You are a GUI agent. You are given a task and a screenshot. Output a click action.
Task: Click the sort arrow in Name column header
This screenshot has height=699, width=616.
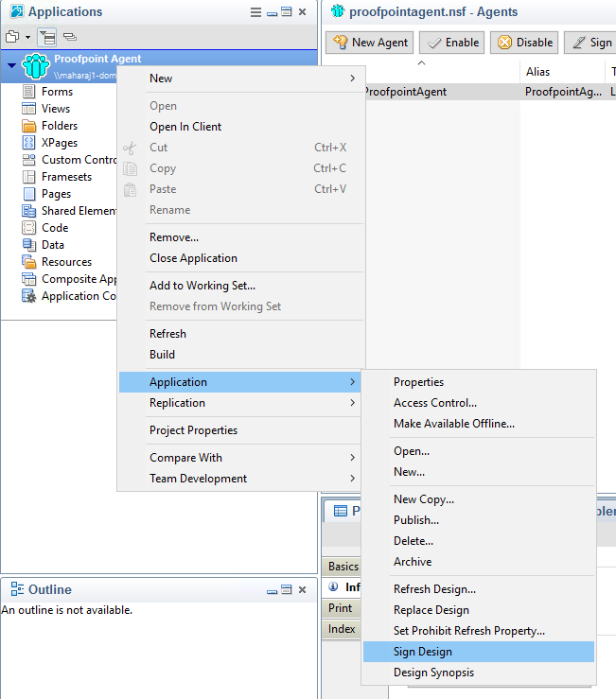coord(421,63)
